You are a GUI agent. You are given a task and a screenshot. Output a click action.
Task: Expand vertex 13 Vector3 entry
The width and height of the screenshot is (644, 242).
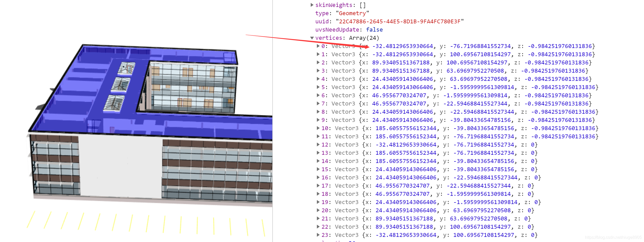pos(318,153)
